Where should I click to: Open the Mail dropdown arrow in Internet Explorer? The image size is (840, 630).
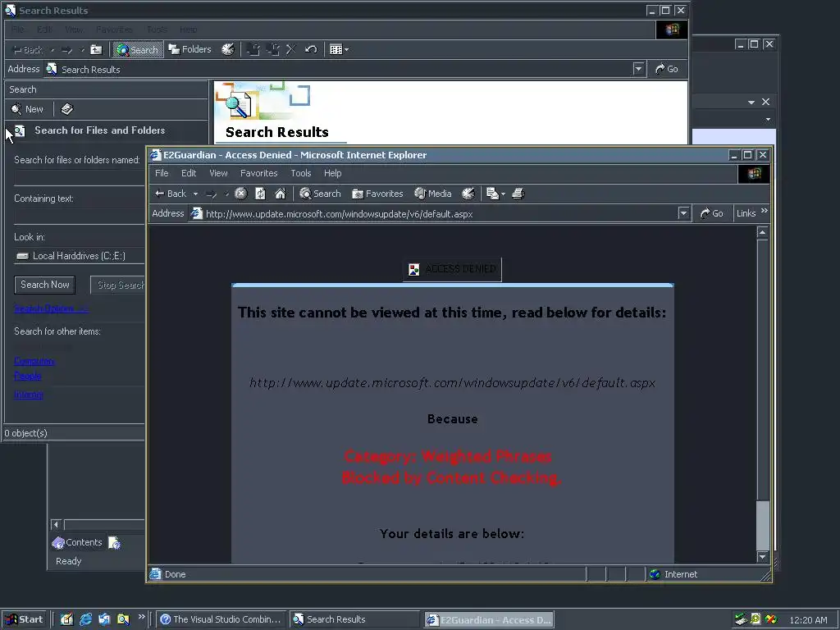point(503,194)
